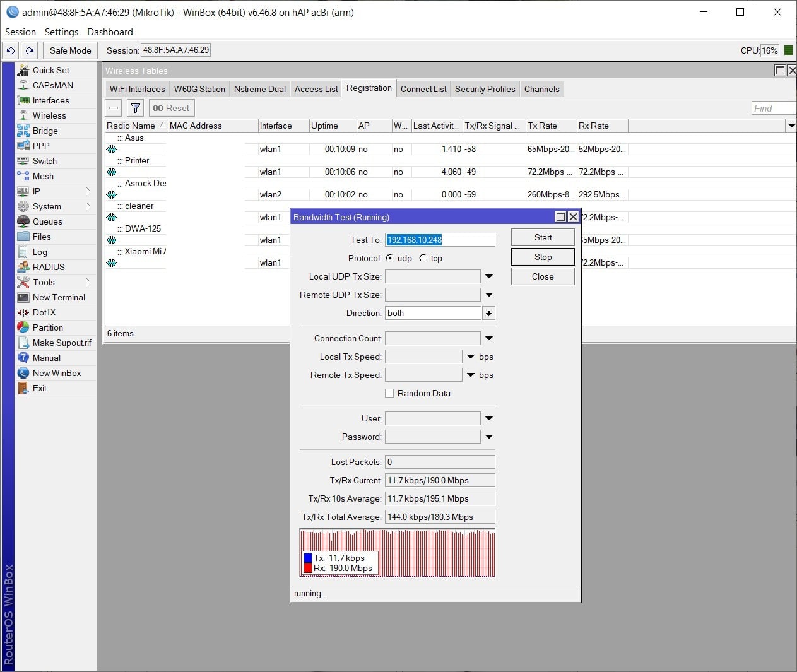Switch to Nstreme Dual tab

pos(259,89)
